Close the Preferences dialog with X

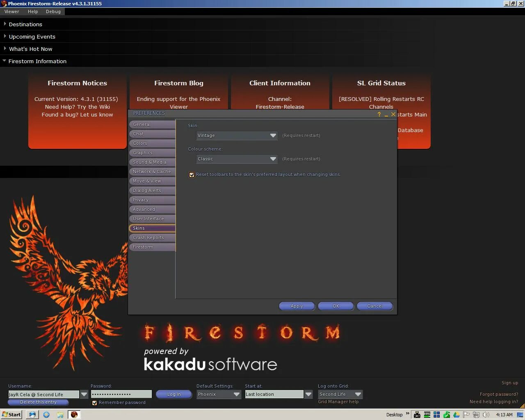[x=393, y=114]
